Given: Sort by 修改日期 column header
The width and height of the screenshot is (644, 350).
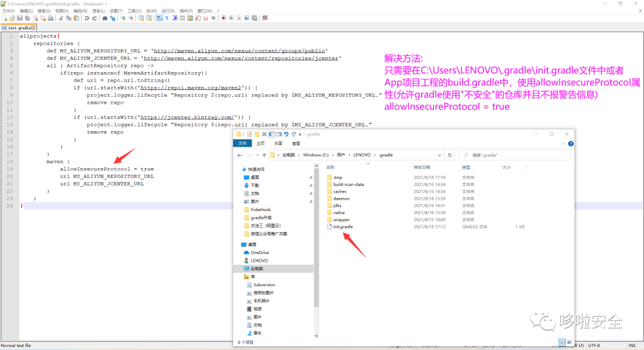Looking at the screenshot, I should [x=422, y=167].
